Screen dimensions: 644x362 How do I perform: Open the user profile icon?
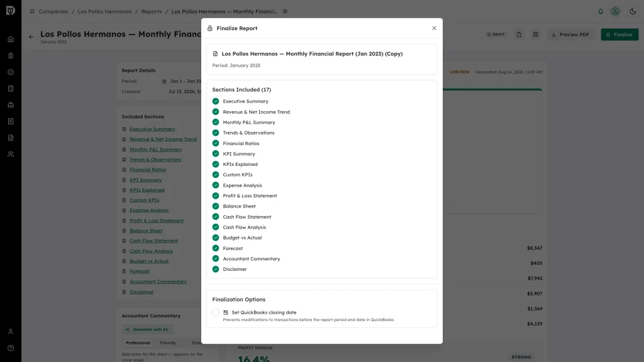pyautogui.click(x=615, y=11)
